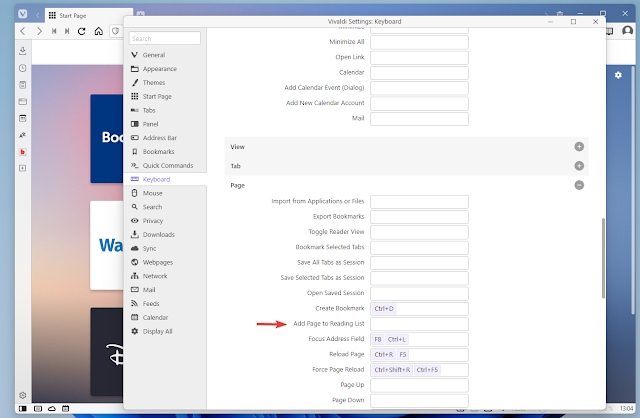The image size is (640, 418).
Task: Click the Force Page Reload shortcut field
Action: click(419, 370)
